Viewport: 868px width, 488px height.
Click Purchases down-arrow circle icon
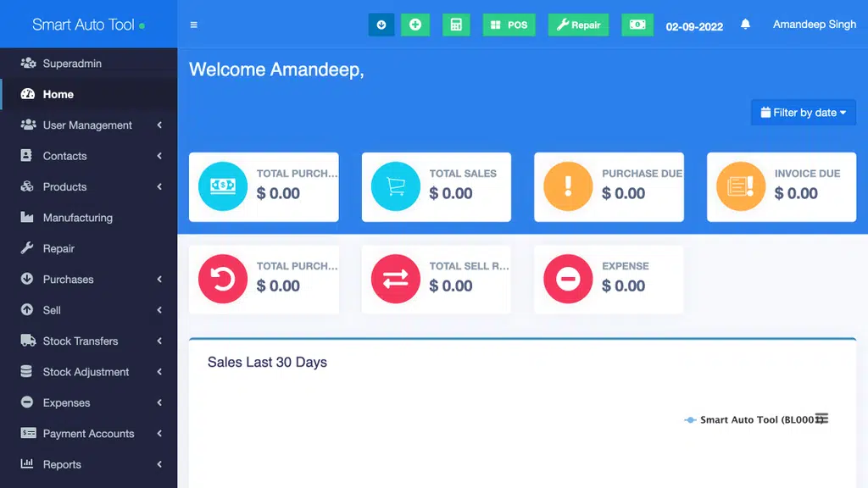pos(26,279)
